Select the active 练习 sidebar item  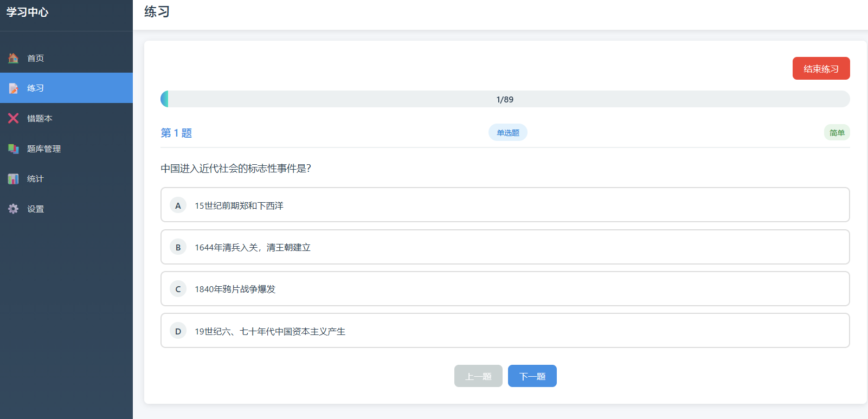(66, 88)
